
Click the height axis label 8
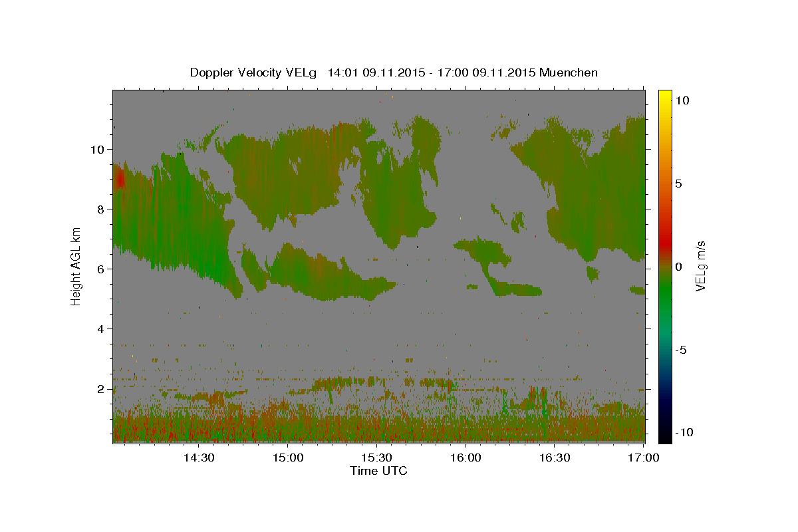[102, 209]
